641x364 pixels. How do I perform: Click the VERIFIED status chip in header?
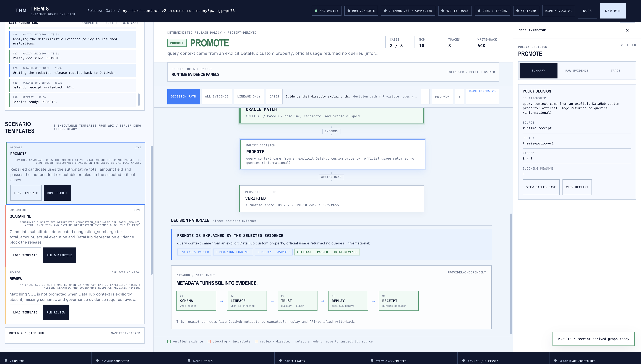pos(526,11)
